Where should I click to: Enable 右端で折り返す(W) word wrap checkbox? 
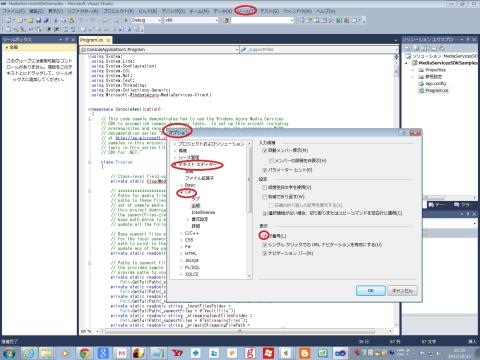[x=265, y=197]
